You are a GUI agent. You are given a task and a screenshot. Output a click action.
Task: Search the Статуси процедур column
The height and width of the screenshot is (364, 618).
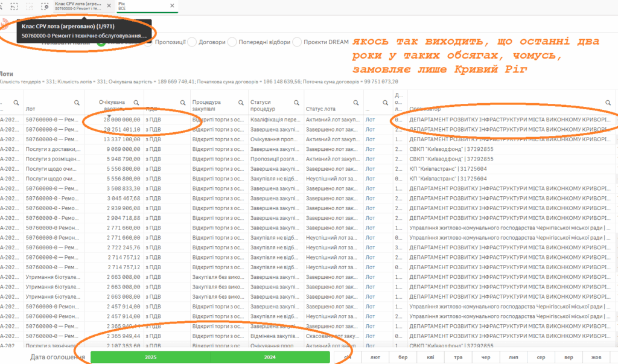(297, 103)
